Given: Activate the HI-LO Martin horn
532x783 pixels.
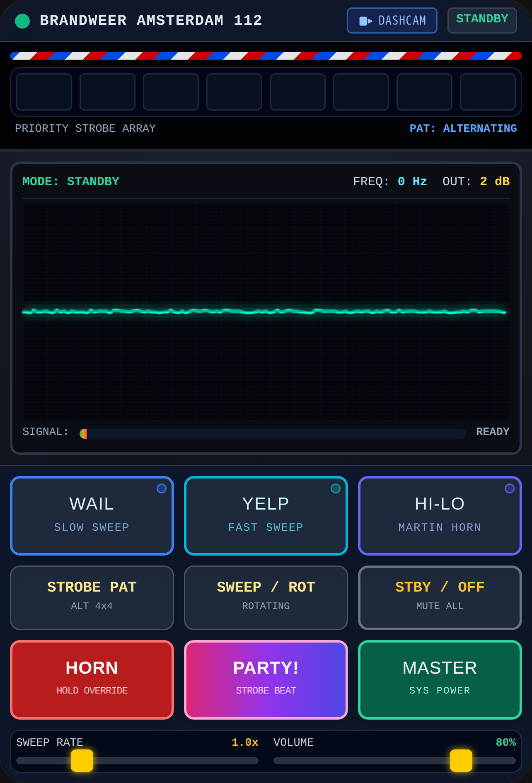Looking at the screenshot, I should click(440, 516).
